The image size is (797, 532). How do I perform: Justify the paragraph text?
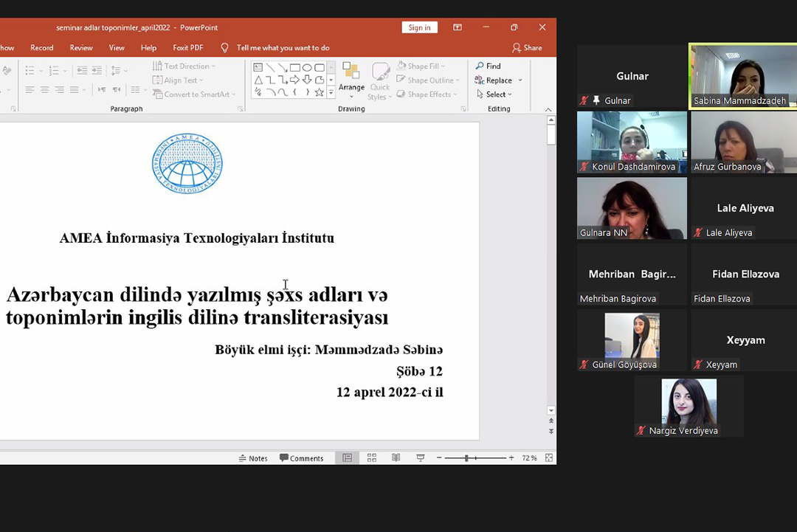point(75,90)
